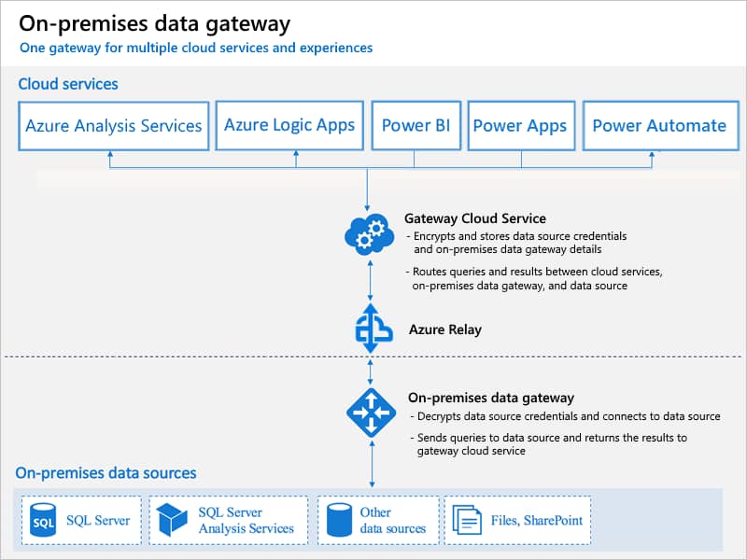
Task: Click the blue subtitle about multiple cloud services
Action: point(196,48)
